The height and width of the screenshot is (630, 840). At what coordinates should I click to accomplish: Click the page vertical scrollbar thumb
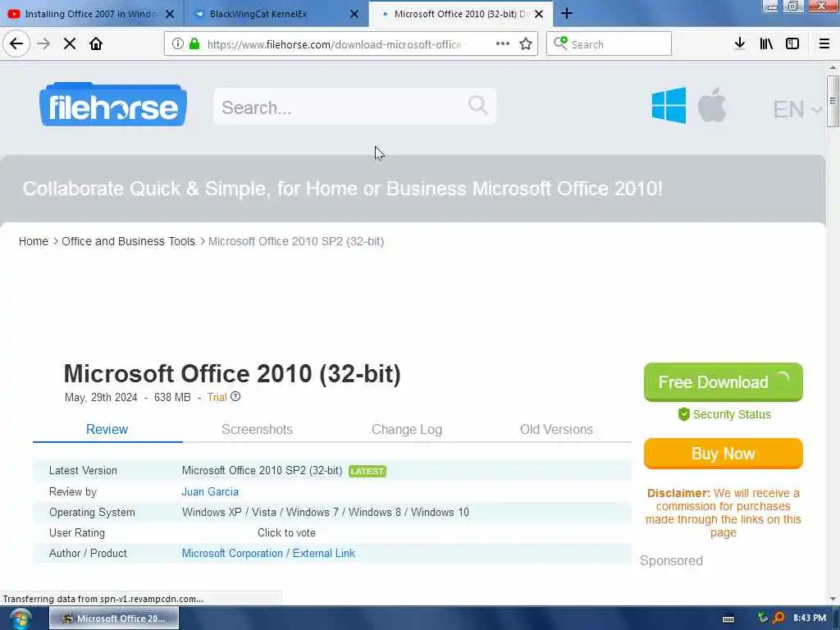click(832, 101)
